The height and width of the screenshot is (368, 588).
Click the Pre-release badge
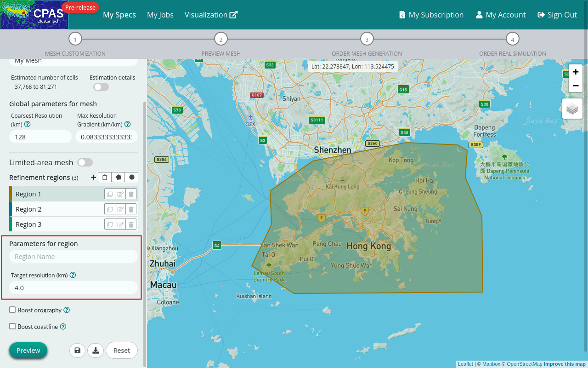pyautogui.click(x=80, y=7)
